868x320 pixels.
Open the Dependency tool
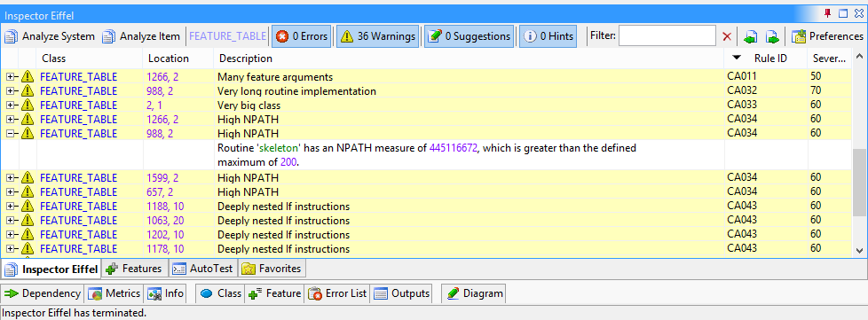[43, 293]
